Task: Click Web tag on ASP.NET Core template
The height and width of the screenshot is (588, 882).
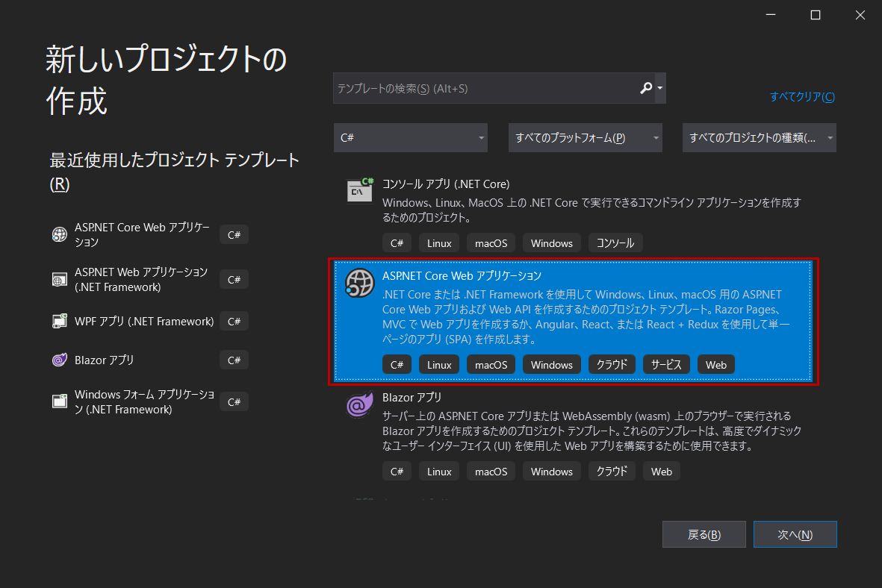Action: click(716, 364)
